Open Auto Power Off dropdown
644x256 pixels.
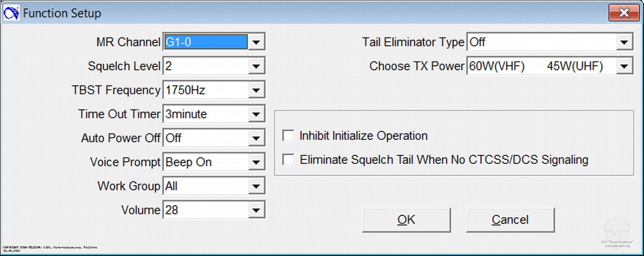click(x=256, y=138)
